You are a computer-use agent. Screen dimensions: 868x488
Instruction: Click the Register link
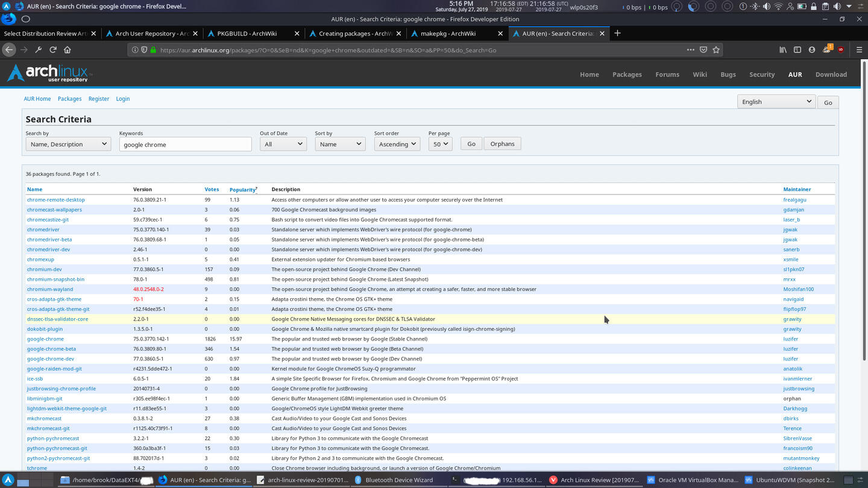[x=99, y=99]
